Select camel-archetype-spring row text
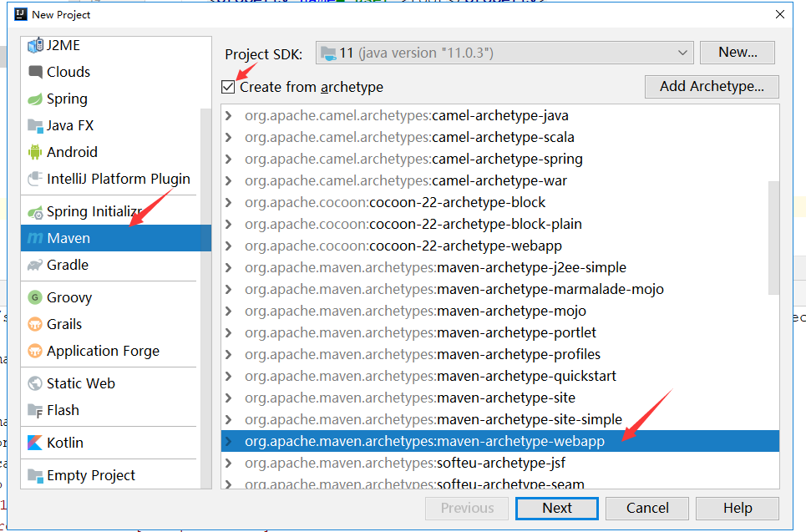 (x=413, y=160)
